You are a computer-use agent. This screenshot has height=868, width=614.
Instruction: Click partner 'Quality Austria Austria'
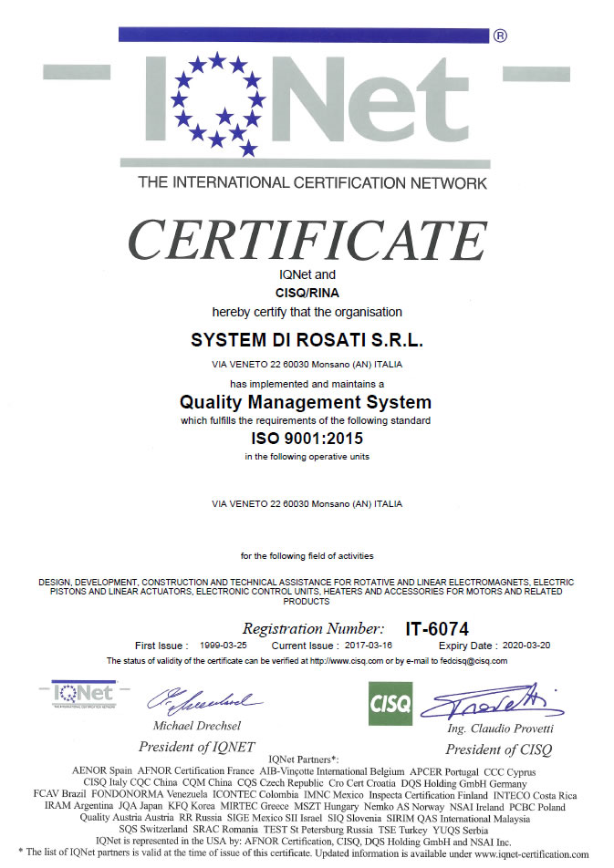pos(127,817)
